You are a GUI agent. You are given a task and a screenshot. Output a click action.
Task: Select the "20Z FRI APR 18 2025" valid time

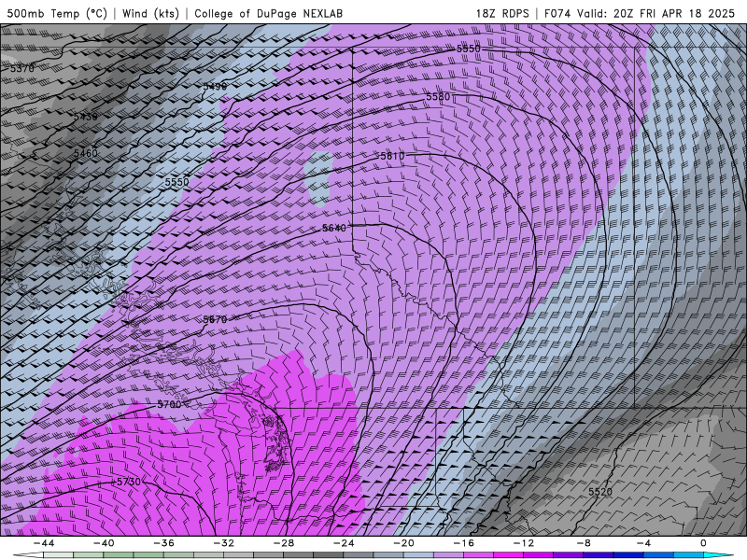coord(674,13)
